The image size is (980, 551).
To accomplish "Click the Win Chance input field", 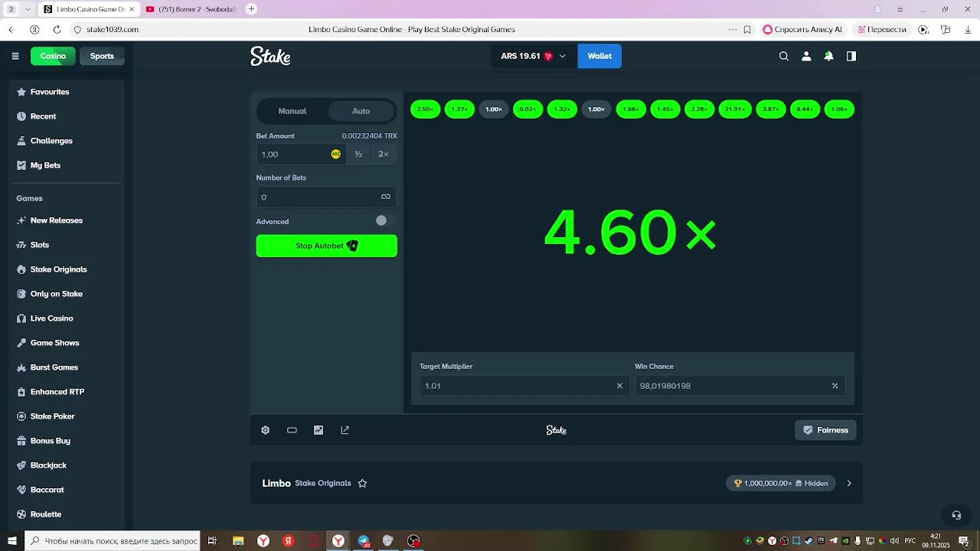I will [x=740, y=386].
